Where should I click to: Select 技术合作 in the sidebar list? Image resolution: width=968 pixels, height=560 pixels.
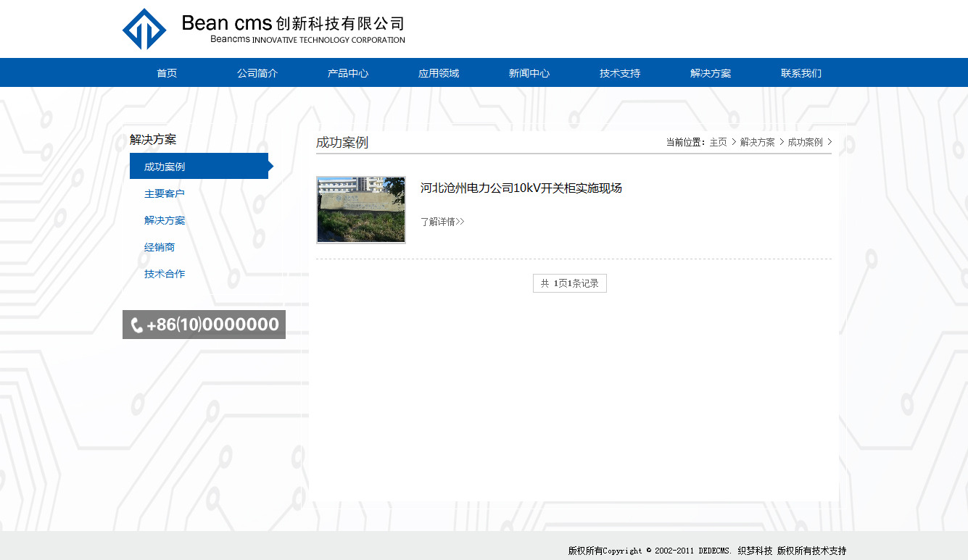tap(165, 274)
